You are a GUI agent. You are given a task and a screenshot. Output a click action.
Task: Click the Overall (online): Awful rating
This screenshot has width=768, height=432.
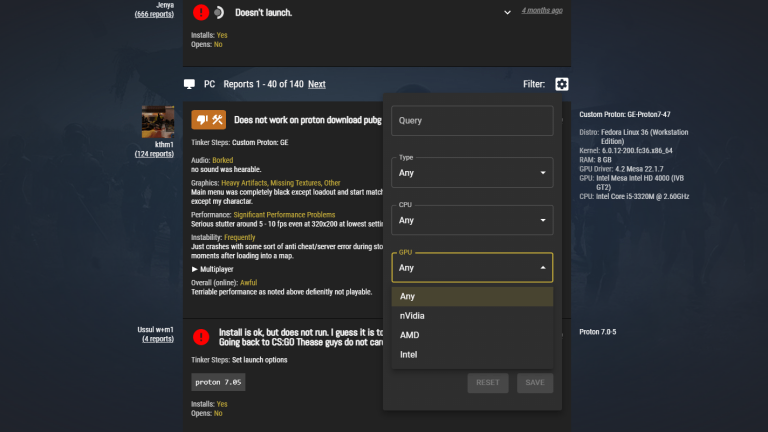click(224, 283)
